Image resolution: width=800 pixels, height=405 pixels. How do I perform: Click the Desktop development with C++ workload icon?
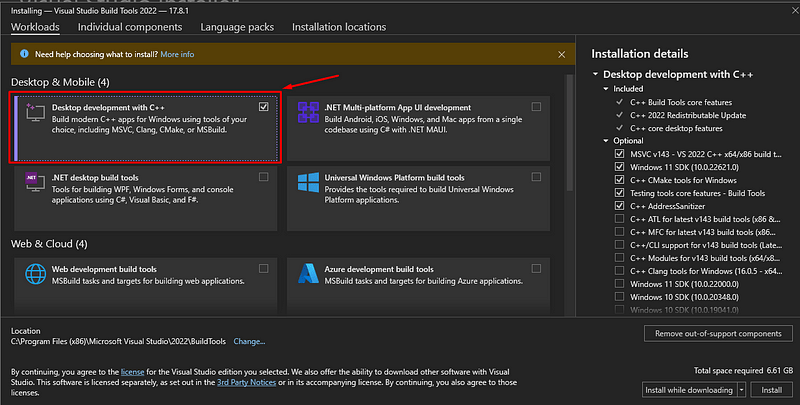click(x=35, y=113)
